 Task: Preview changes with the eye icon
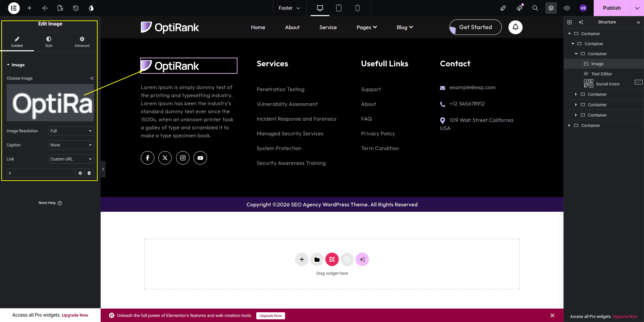tap(567, 8)
